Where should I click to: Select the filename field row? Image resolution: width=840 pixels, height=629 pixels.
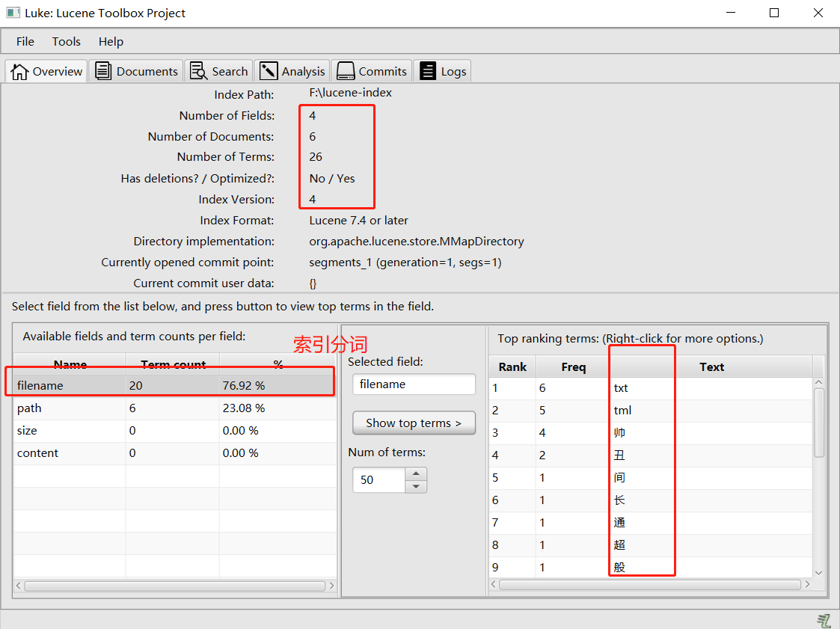pyautogui.click(x=175, y=385)
